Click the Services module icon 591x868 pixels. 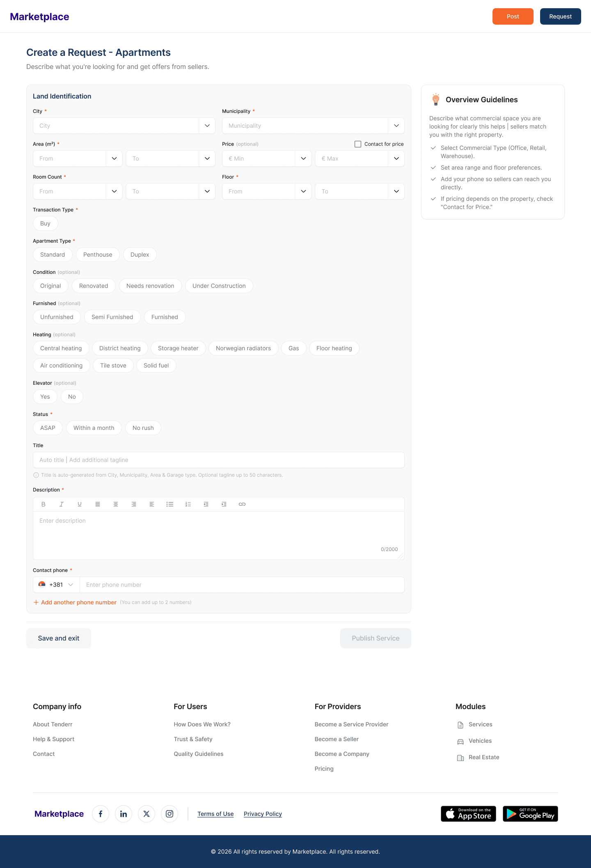pos(460,725)
